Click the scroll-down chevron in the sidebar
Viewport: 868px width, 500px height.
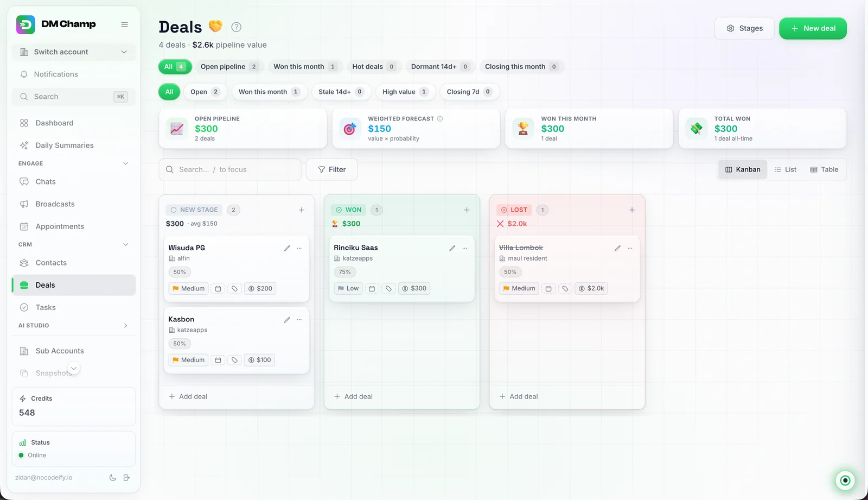tap(74, 369)
